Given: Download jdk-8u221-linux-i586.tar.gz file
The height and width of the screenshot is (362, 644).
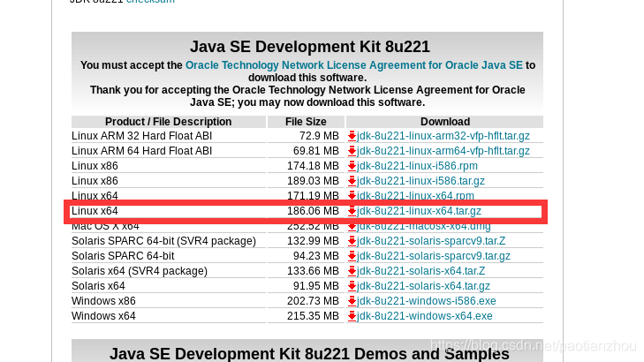Looking at the screenshot, I should pyautogui.click(x=420, y=181).
